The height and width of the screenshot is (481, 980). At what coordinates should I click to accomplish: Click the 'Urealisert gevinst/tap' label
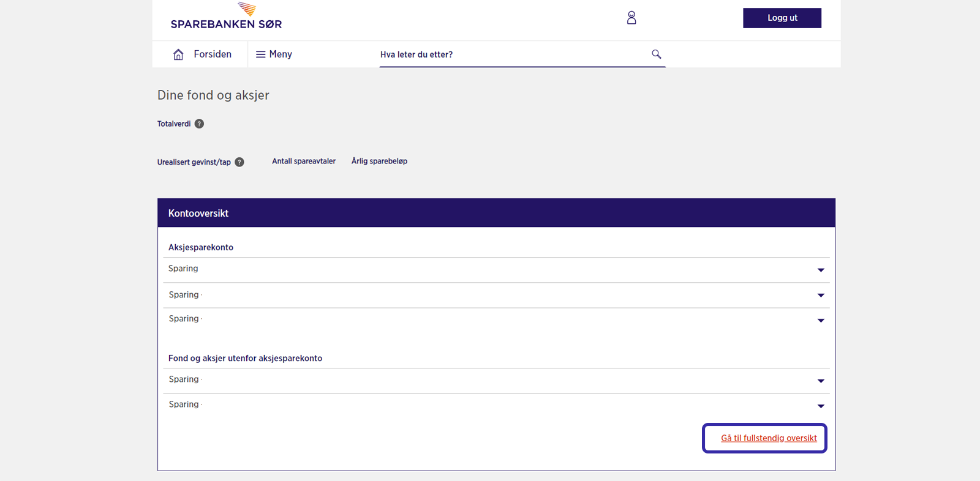click(194, 162)
